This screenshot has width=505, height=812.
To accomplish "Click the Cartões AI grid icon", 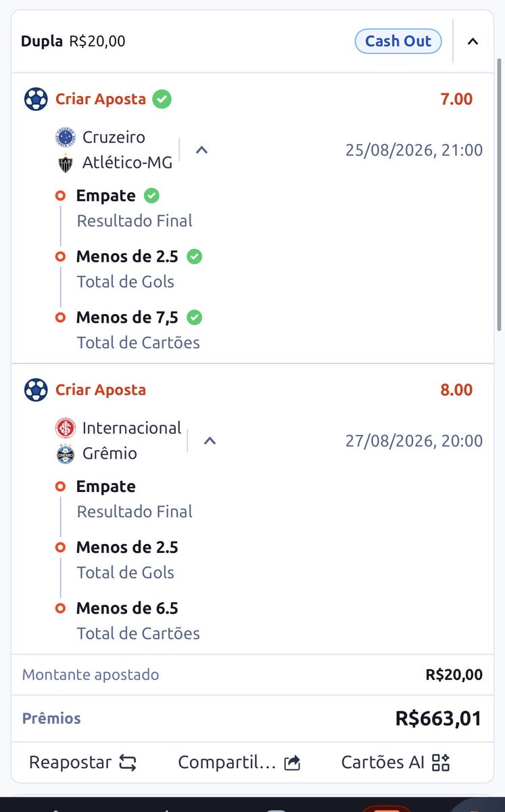I will (x=441, y=763).
